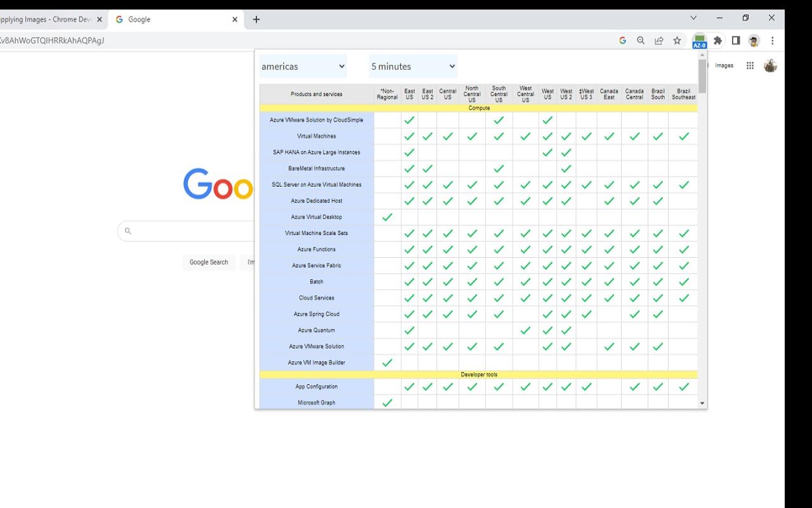Click the West Central US column header
Image resolution: width=812 pixels, height=508 pixels.
525,94
